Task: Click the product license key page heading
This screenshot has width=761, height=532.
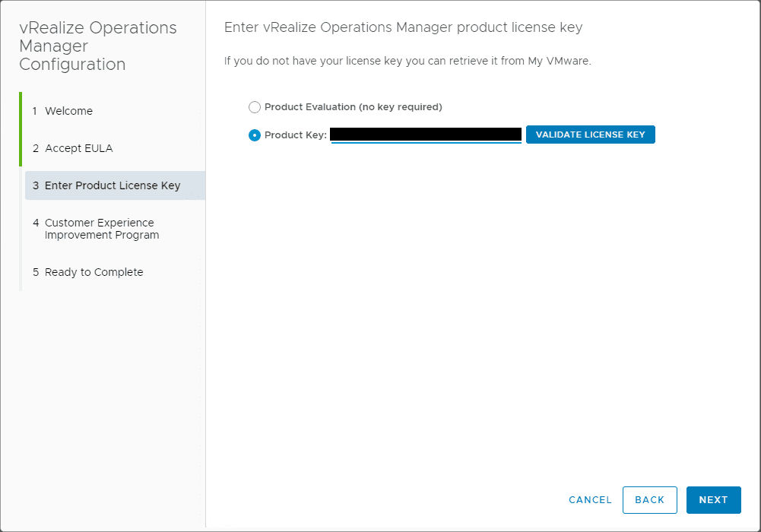Action: click(403, 28)
